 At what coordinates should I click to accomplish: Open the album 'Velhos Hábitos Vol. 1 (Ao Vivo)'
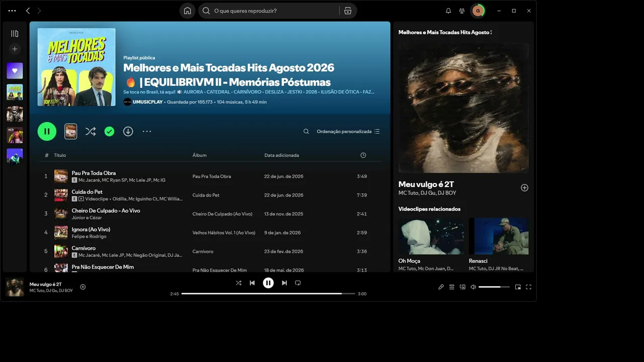[224, 233]
